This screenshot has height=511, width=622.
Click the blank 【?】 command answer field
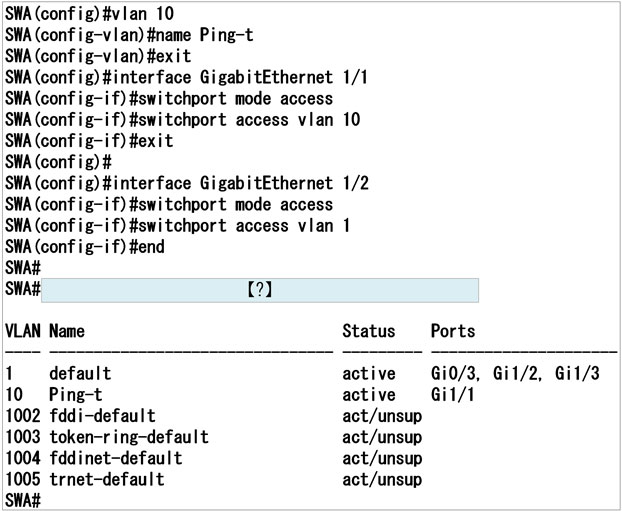pyautogui.click(x=260, y=290)
